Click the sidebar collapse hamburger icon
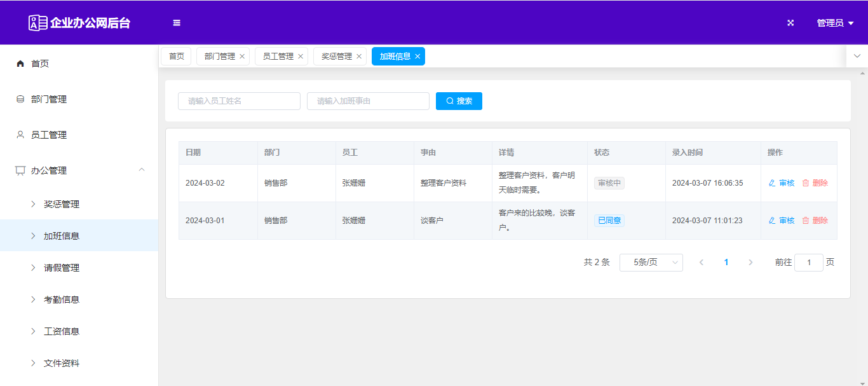Image resolution: width=868 pixels, height=386 pixels. (177, 23)
